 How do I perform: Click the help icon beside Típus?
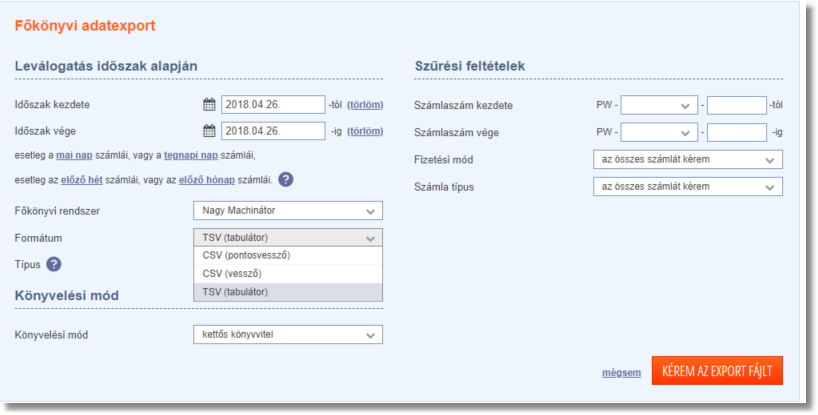click(x=54, y=264)
